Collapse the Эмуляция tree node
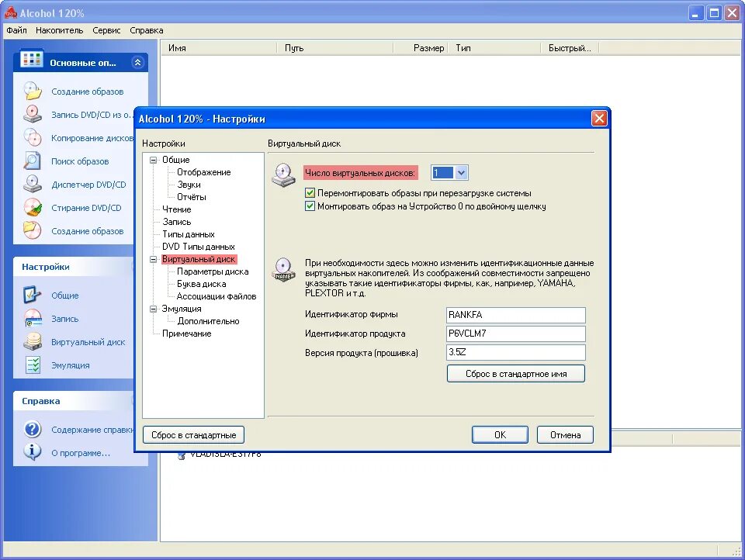 click(154, 309)
